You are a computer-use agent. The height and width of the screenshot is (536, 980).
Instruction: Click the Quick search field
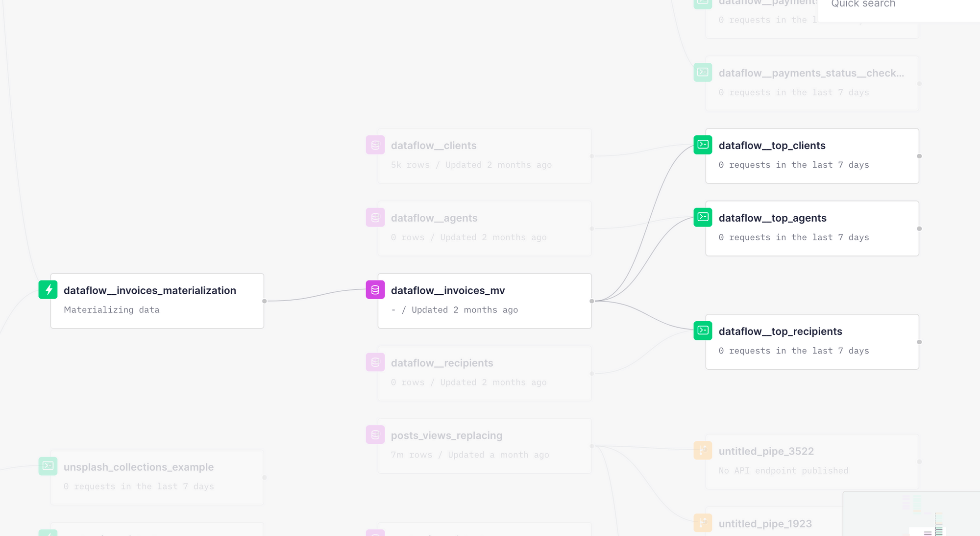pyautogui.click(x=897, y=4)
